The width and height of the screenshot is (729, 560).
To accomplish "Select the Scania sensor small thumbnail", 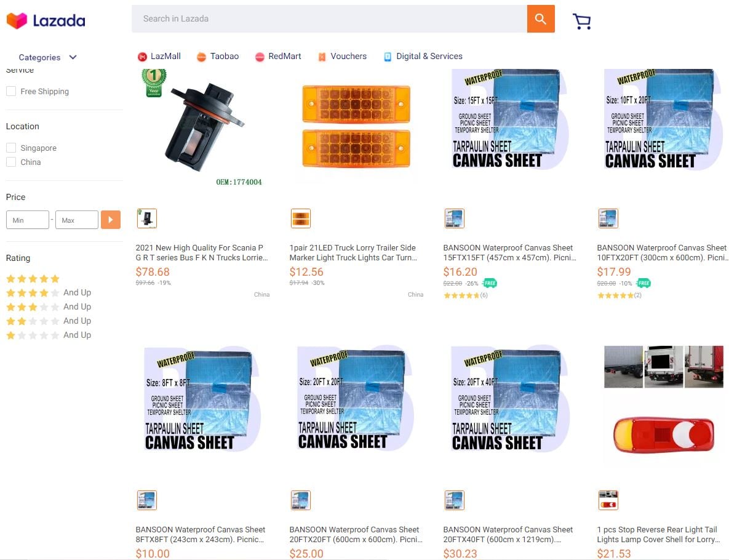I will tap(147, 218).
